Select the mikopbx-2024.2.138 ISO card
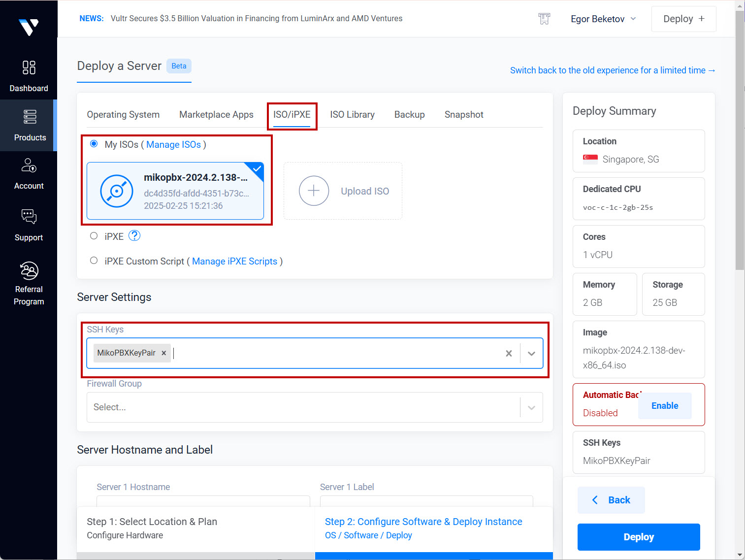This screenshot has width=745, height=560. point(175,191)
